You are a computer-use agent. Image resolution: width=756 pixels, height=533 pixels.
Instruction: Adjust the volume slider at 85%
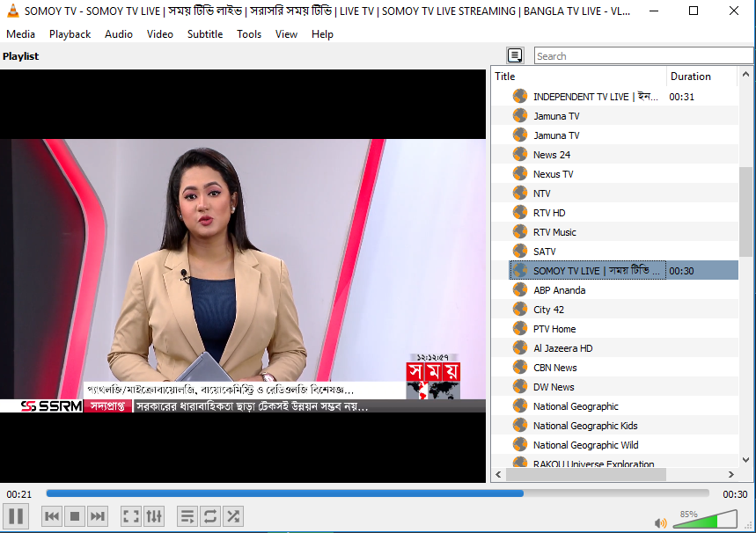[x=705, y=520]
